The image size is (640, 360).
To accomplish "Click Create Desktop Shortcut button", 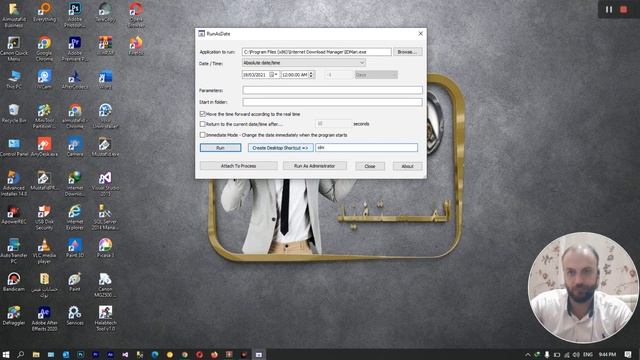I will click(x=280, y=148).
